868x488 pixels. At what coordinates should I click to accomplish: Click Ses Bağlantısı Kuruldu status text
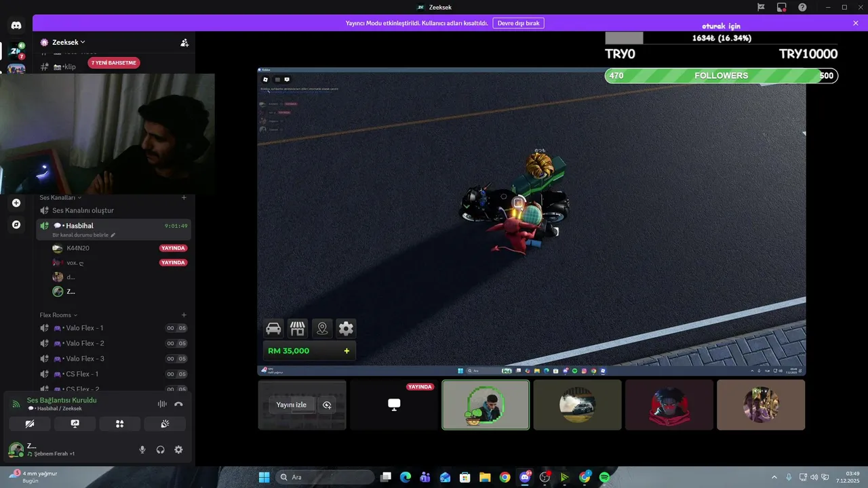(62, 400)
